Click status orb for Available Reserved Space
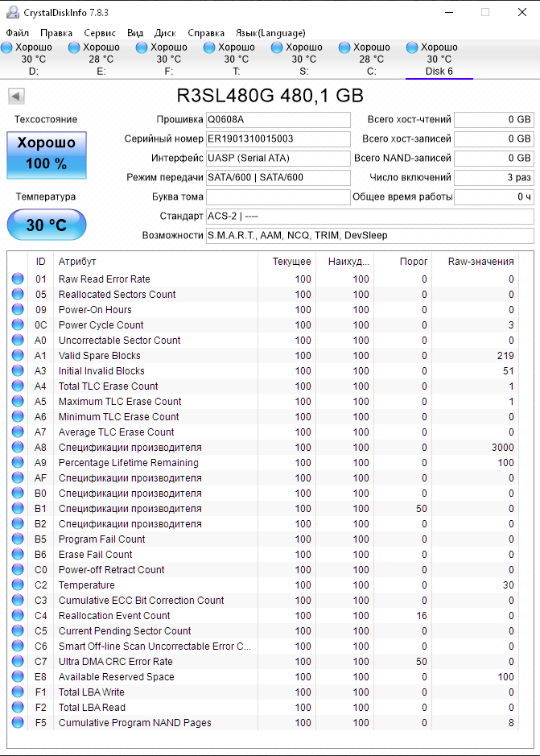This screenshot has height=756, width=540. click(x=18, y=677)
